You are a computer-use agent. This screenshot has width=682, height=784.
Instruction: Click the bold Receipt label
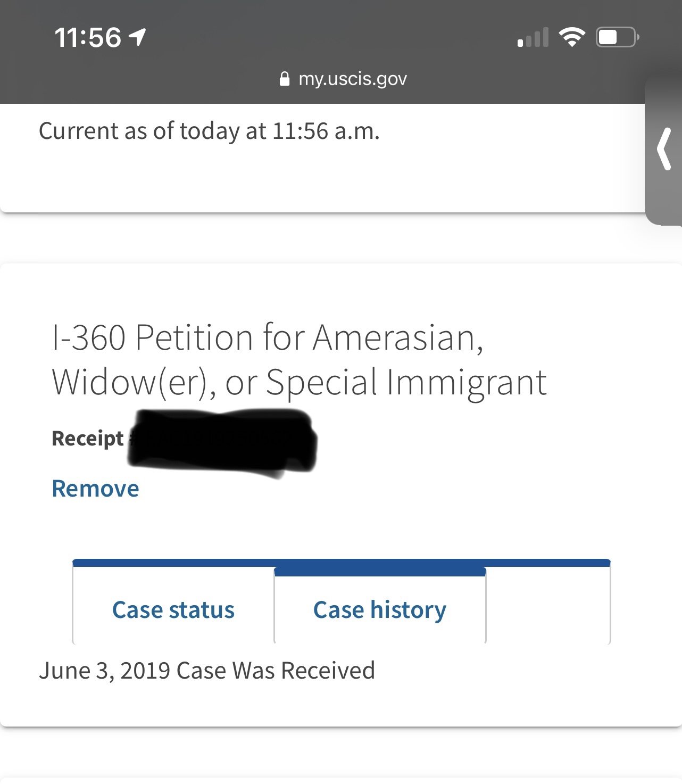click(x=88, y=439)
